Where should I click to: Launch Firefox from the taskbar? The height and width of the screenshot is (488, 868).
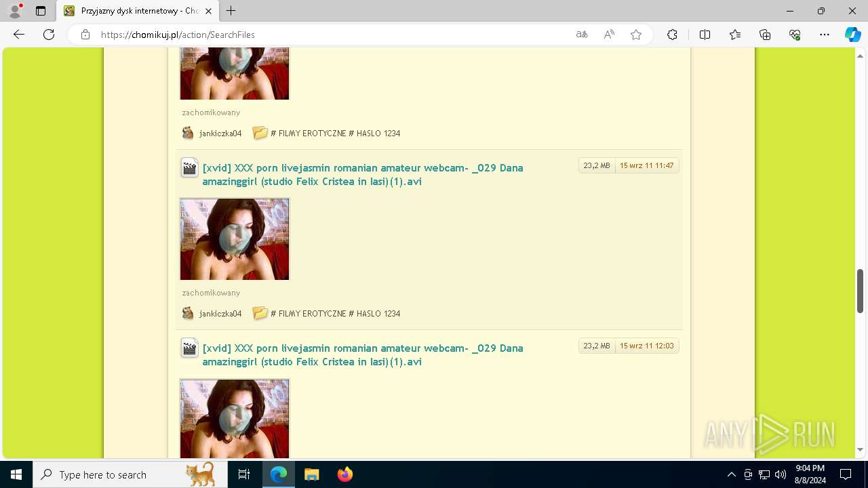344,474
